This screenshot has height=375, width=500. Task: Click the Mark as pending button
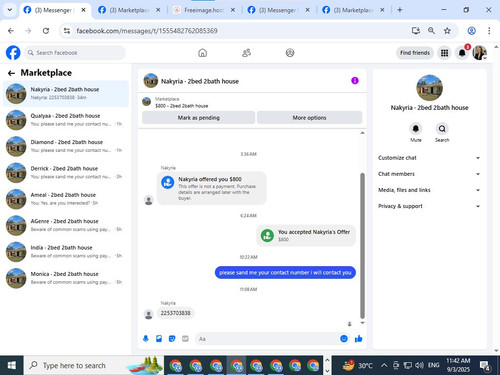[x=199, y=118]
